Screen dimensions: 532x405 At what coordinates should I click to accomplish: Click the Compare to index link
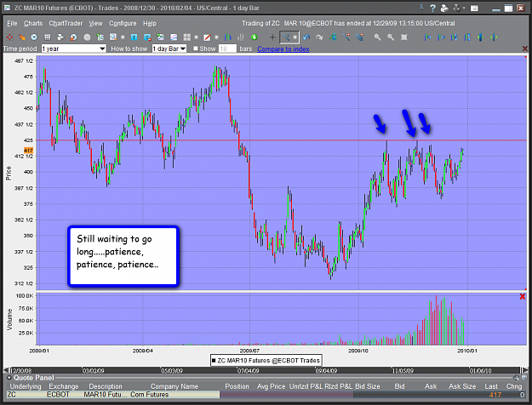[x=283, y=48]
